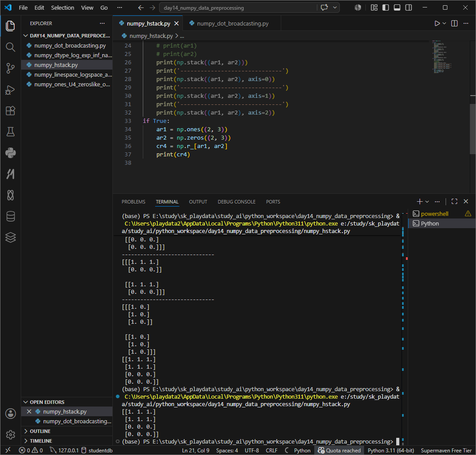The image size is (476, 455).
Task: Switch to the Output panel tab
Action: pos(198,202)
